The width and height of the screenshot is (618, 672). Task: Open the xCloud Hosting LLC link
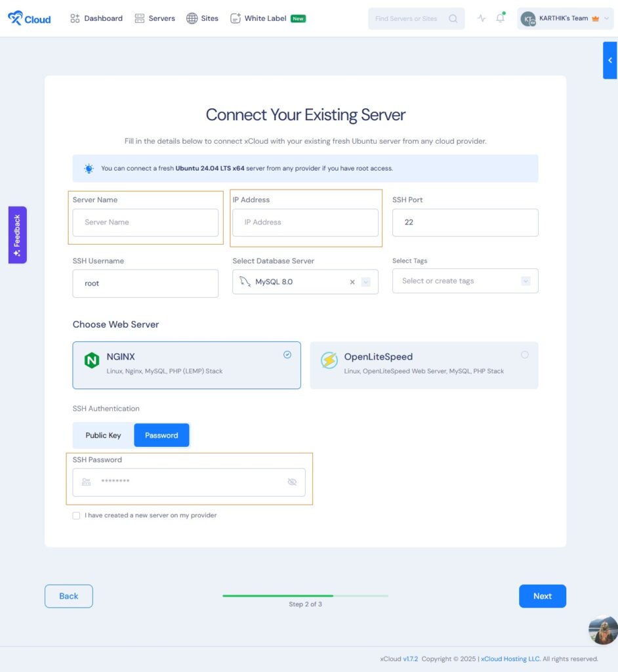510,659
